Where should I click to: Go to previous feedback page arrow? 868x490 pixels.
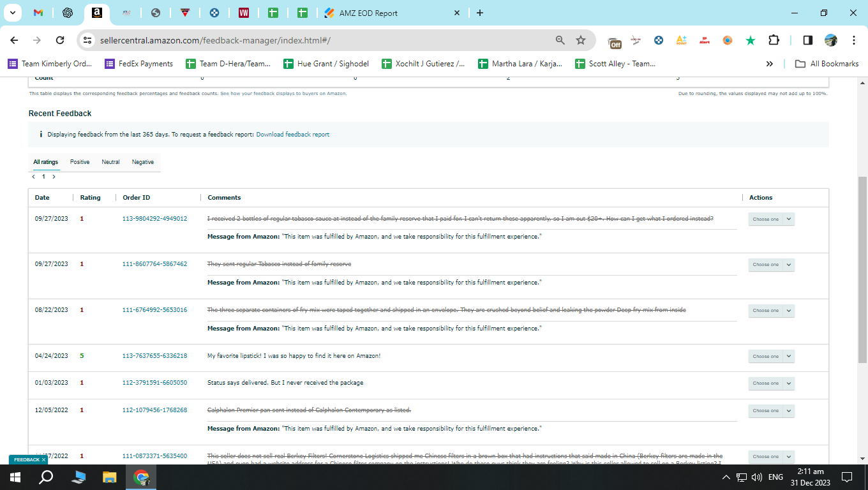33,177
